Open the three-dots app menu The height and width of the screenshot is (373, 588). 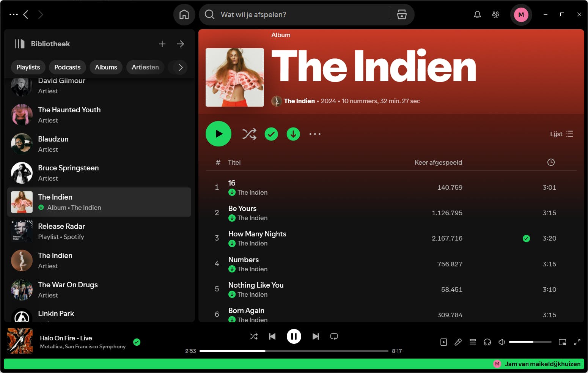[x=14, y=14]
